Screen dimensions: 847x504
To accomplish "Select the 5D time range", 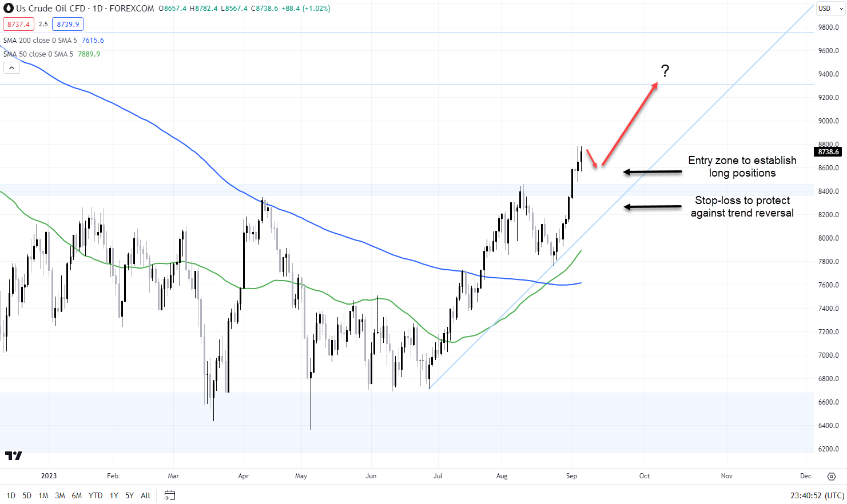I will tap(27, 495).
